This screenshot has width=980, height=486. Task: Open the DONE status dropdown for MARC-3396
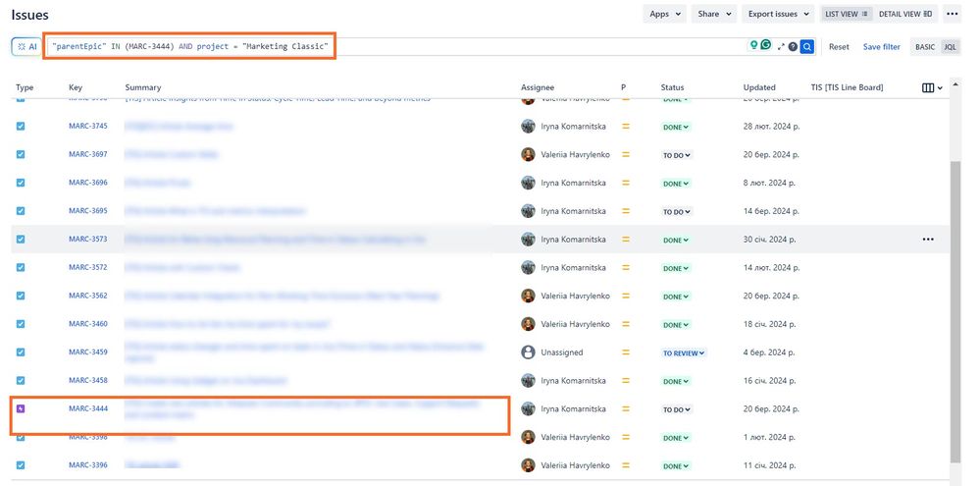(676, 466)
